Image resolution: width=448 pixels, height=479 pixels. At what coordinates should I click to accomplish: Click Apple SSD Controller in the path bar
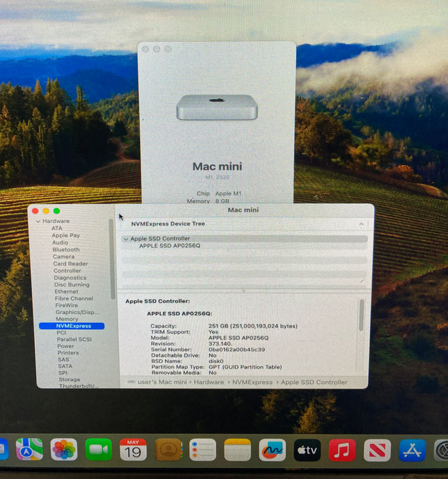click(314, 382)
